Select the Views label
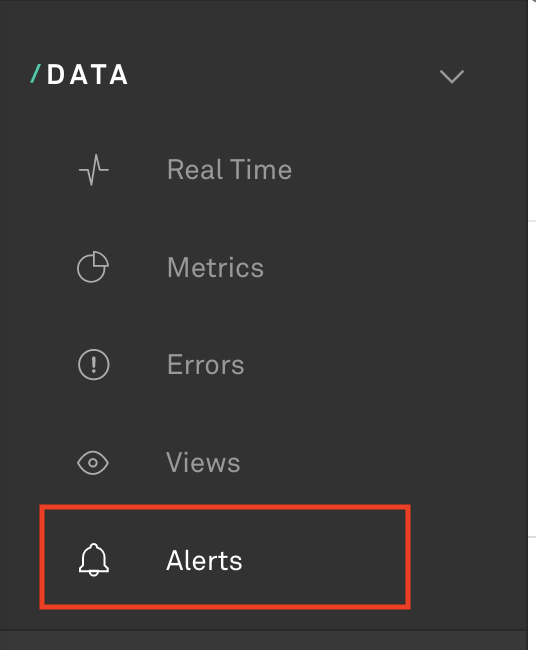Image resolution: width=536 pixels, height=650 pixels. 203,462
